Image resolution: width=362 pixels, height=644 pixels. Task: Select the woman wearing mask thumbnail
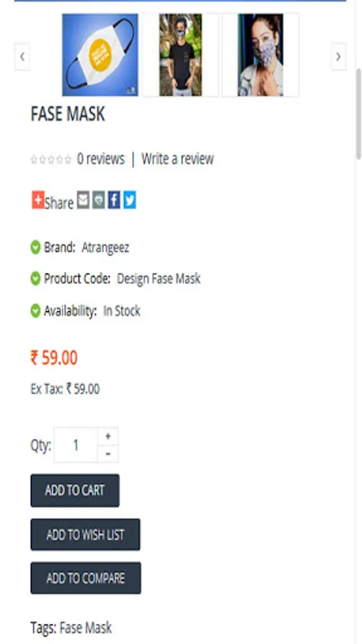(260, 55)
